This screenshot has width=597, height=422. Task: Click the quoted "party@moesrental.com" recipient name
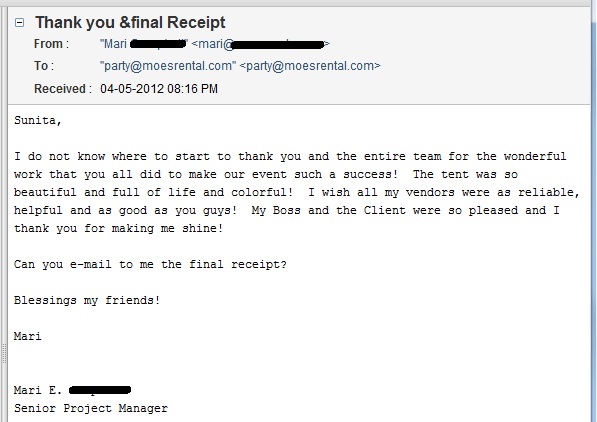(168, 66)
